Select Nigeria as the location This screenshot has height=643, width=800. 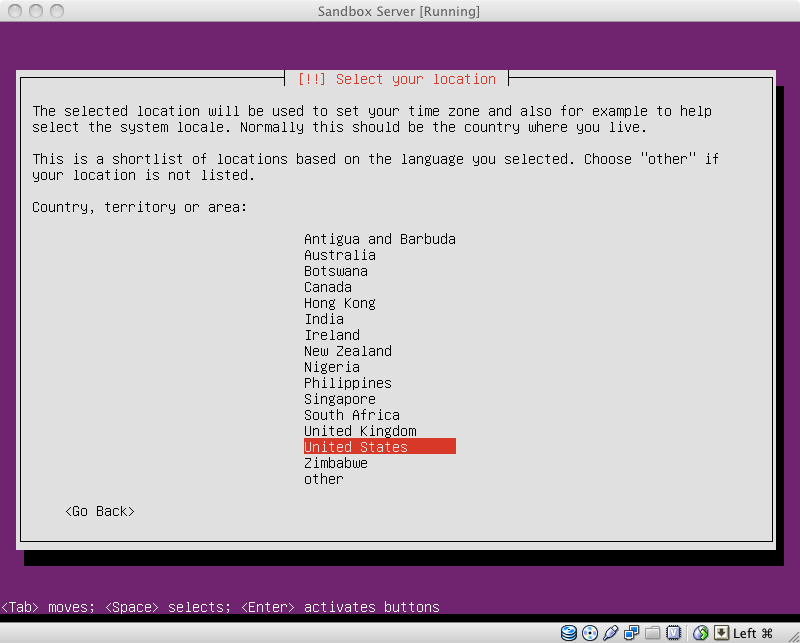(380, 367)
